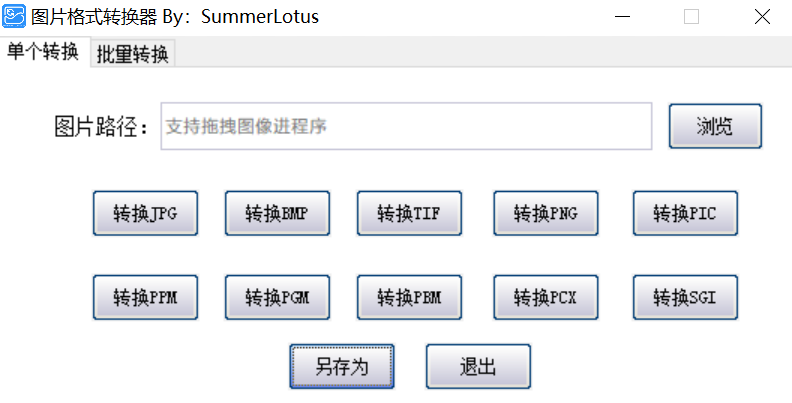Click 转换PNG to convert
The image size is (792, 403).
tap(545, 213)
